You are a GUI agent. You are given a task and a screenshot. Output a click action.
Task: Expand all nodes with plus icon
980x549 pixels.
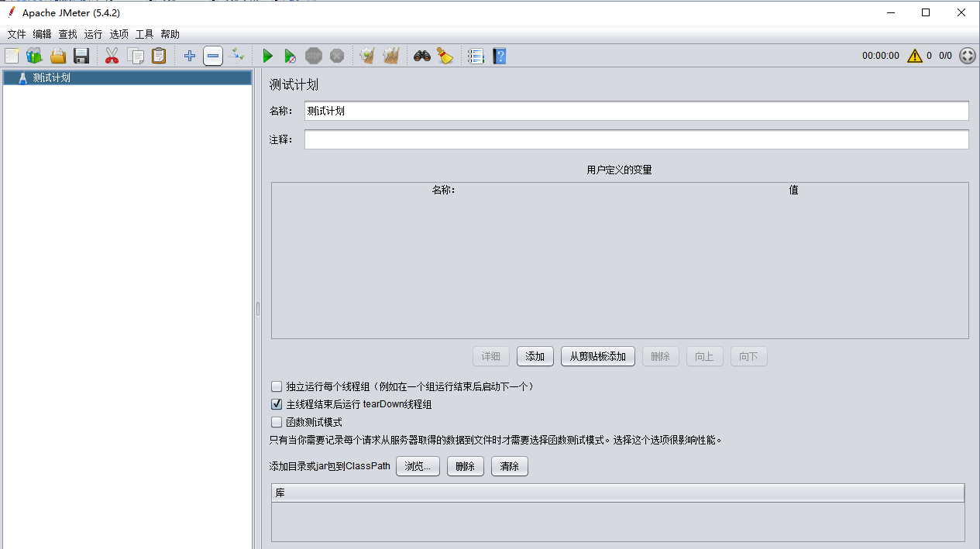pyautogui.click(x=190, y=56)
